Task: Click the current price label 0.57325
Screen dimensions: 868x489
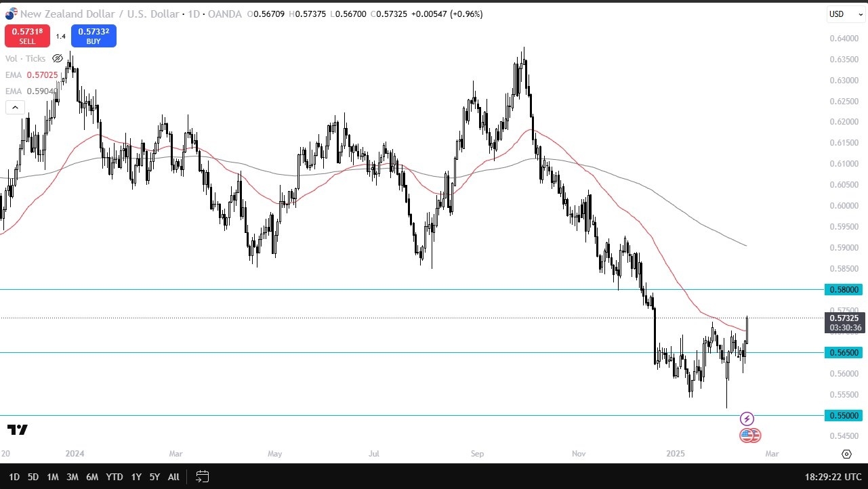Action: 844,318
